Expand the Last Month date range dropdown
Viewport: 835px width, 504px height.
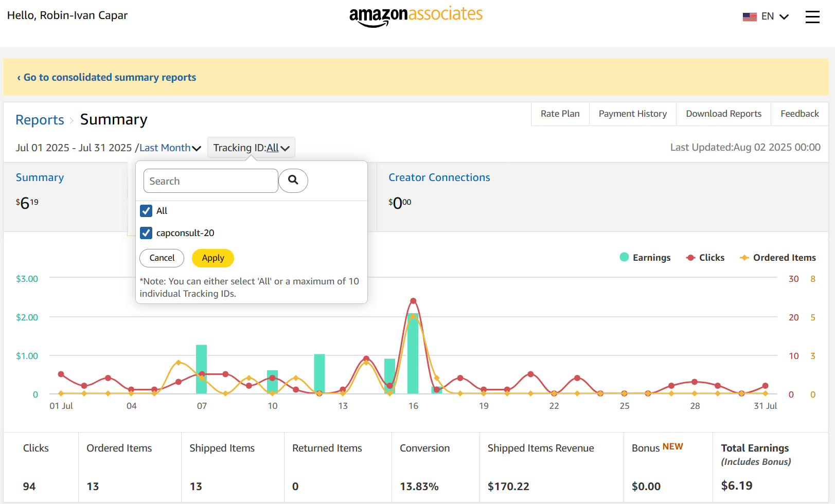tap(170, 148)
